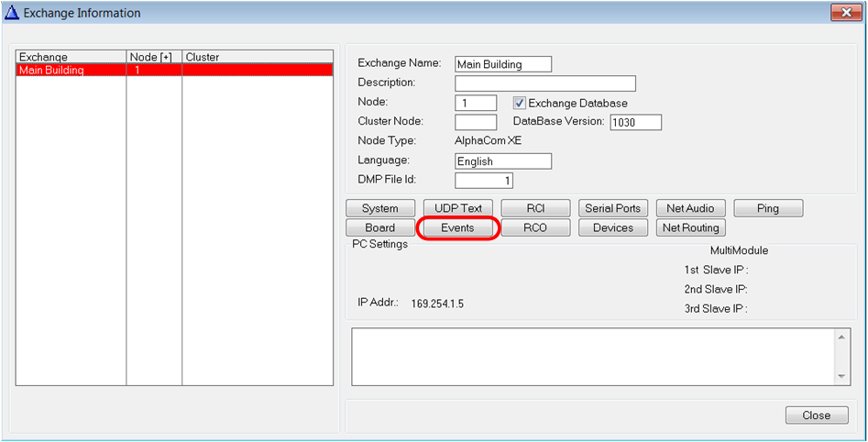868x442 pixels.
Task: Focus the Cluster Node field
Action: (476, 122)
